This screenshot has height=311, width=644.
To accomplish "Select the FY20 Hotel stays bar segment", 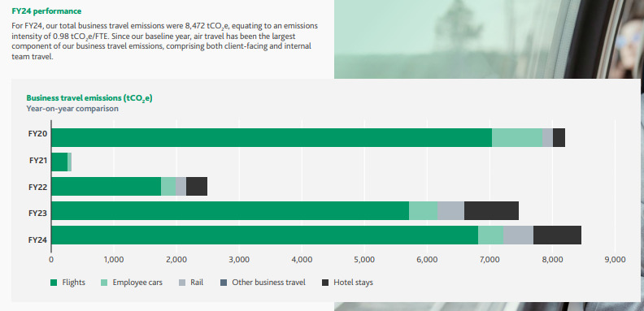I will pos(559,137).
